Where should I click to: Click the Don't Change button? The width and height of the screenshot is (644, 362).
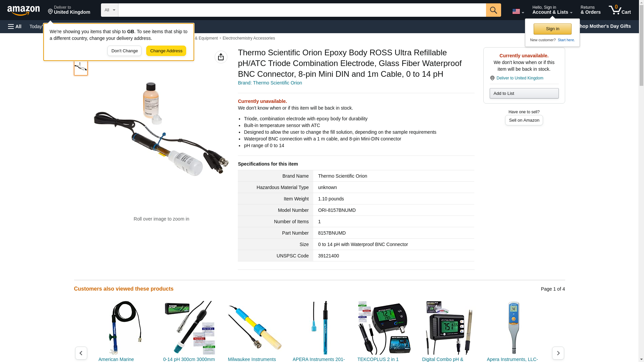124,51
